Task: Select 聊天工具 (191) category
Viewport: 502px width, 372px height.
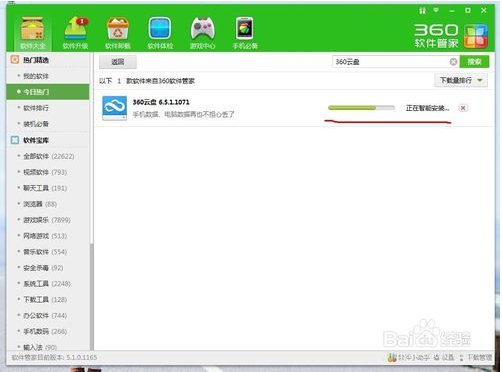Action: coord(45,188)
